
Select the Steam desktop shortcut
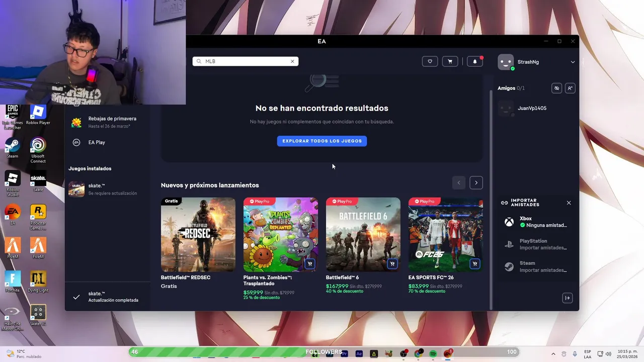(13, 148)
